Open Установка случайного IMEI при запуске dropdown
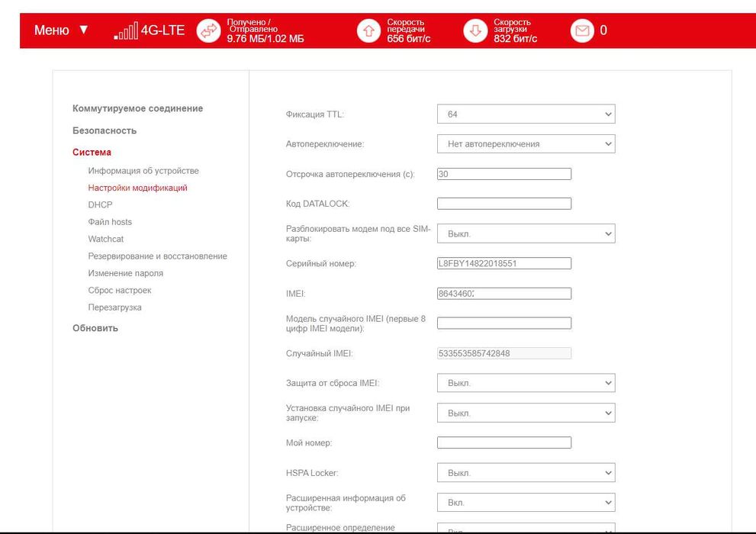Image resolution: width=756 pixels, height=534 pixels. [x=526, y=413]
